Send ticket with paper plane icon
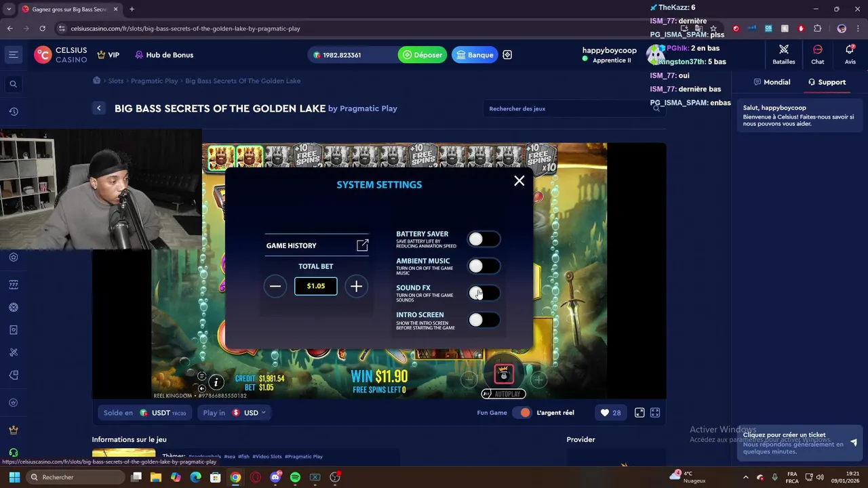 pos(853,443)
